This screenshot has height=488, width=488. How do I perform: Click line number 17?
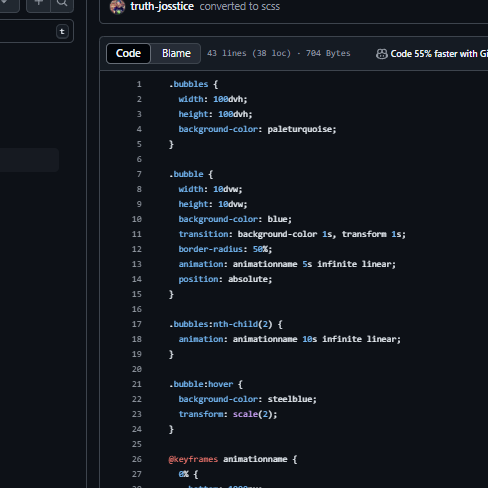point(137,324)
